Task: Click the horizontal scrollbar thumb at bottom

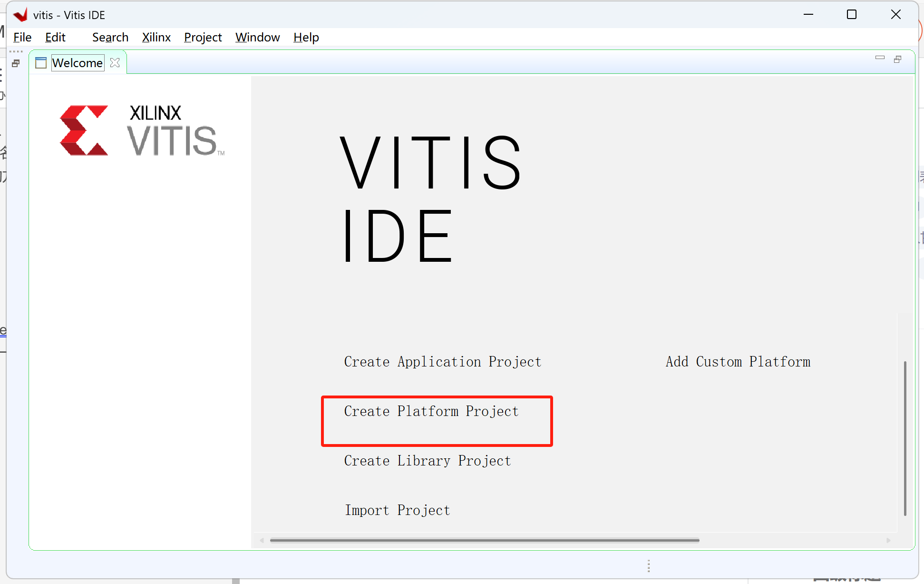Action: pyautogui.click(x=484, y=540)
